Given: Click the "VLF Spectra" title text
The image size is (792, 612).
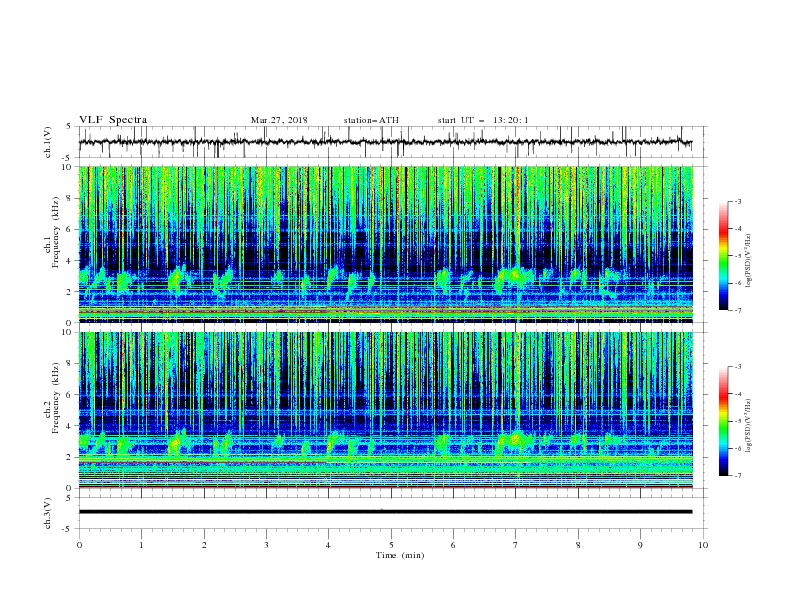Looking at the screenshot, I should pyautogui.click(x=113, y=120).
